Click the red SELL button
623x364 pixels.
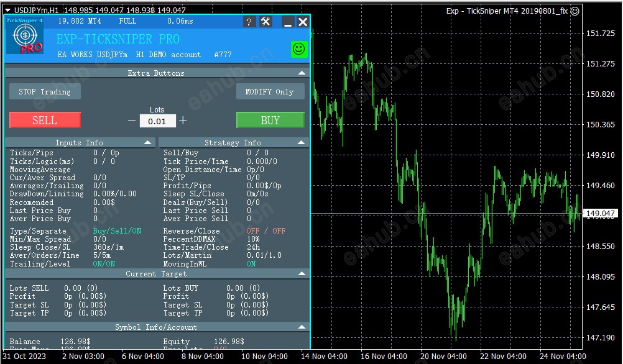pos(45,121)
